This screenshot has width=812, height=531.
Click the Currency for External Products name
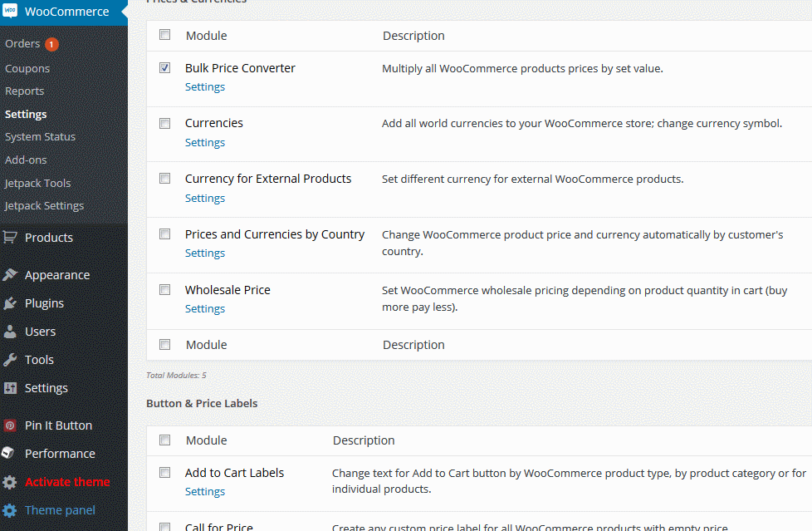pyautogui.click(x=268, y=179)
